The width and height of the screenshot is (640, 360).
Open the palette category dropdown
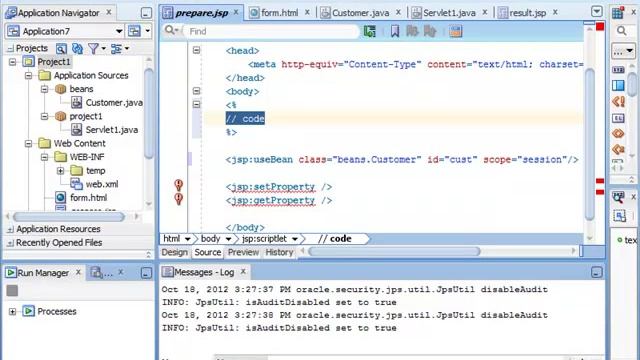623,52
